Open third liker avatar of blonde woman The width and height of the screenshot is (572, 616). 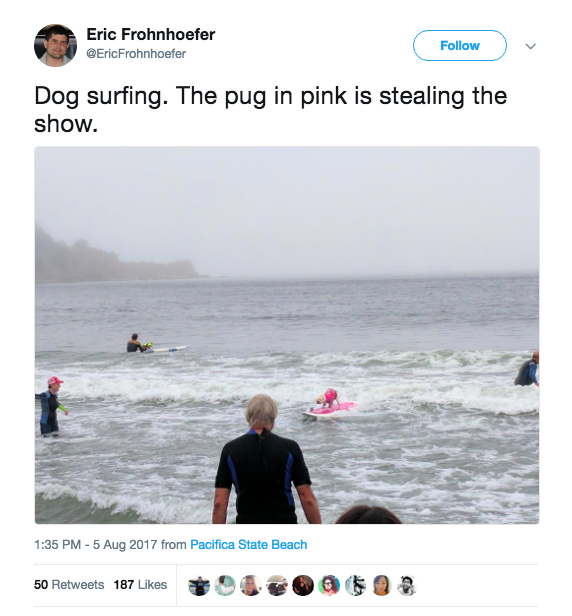point(251,585)
